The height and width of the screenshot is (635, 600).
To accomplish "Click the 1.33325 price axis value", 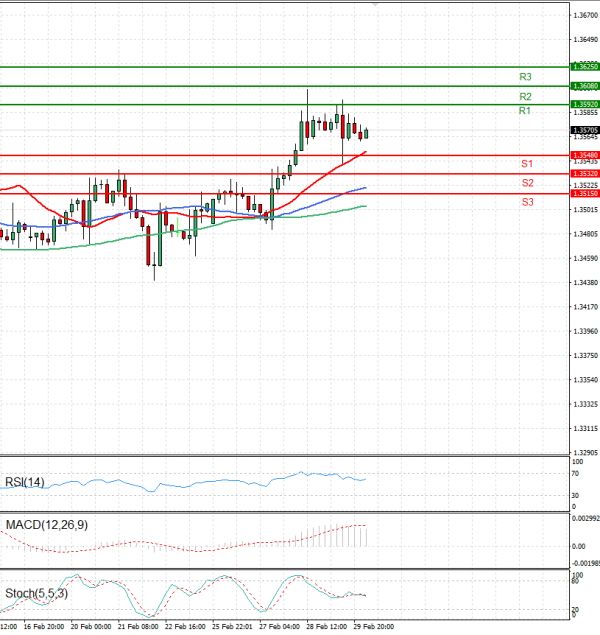I will click(x=586, y=404).
